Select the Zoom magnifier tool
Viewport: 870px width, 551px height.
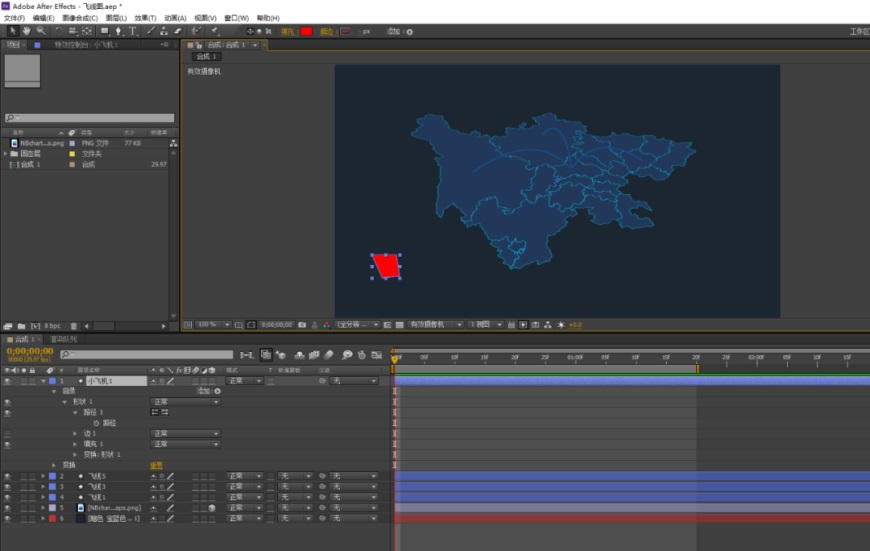click(41, 31)
